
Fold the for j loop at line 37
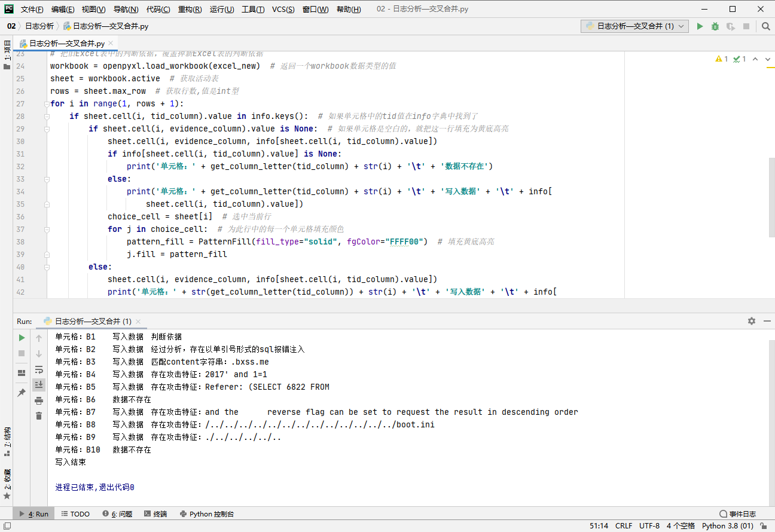pyautogui.click(x=47, y=230)
